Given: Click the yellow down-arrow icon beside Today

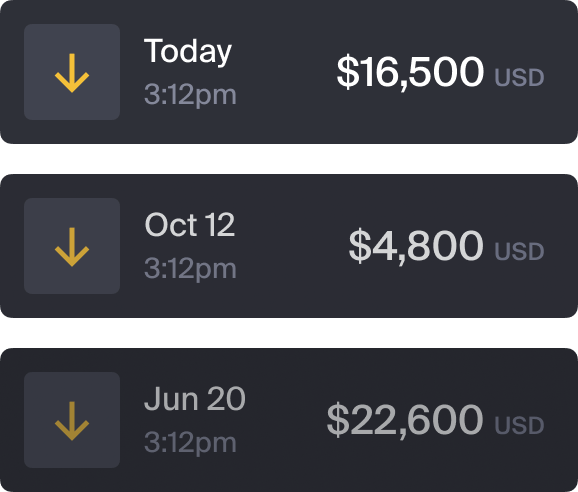Looking at the screenshot, I should click(72, 73).
